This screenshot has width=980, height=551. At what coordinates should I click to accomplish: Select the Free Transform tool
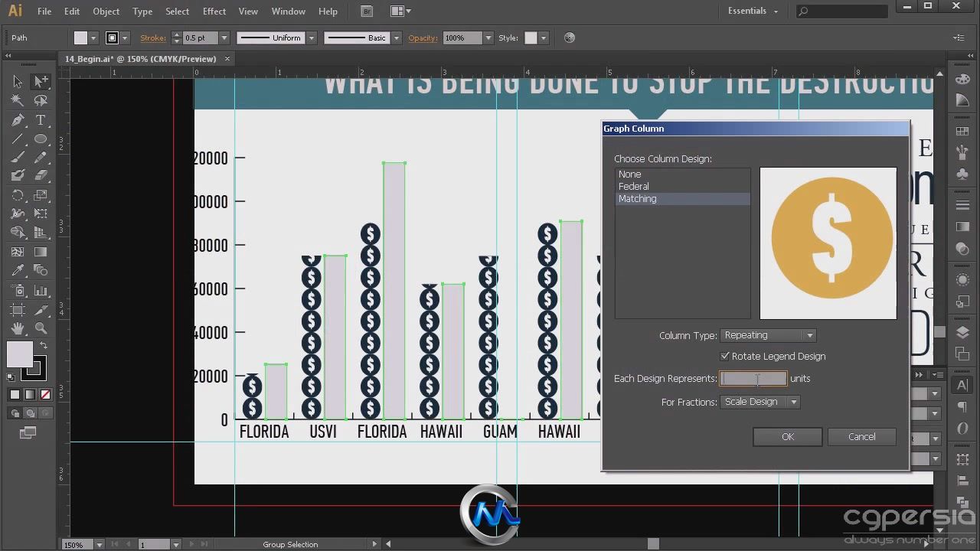[41, 214]
